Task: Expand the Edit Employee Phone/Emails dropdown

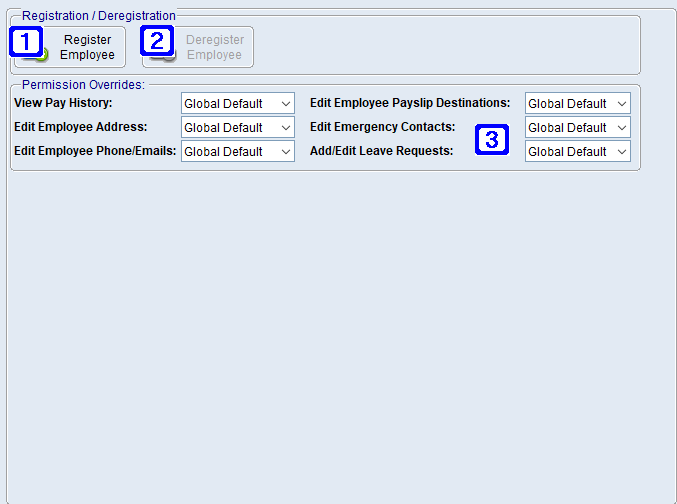Action: click(238, 151)
